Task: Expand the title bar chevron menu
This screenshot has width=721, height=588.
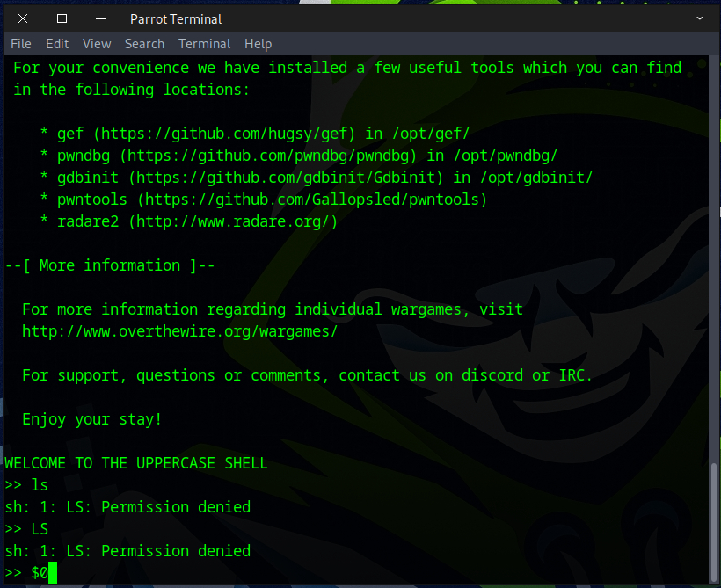Action: click(x=700, y=18)
